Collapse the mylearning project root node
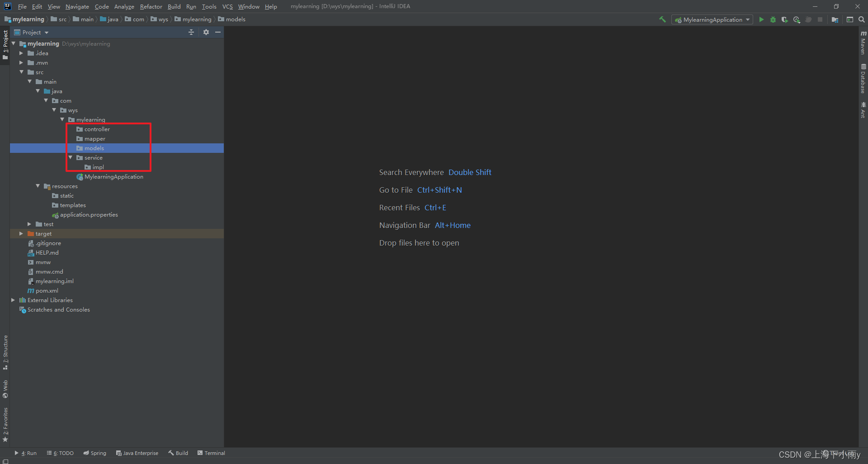This screenshot has width=868, height=464. pos(14,43)
